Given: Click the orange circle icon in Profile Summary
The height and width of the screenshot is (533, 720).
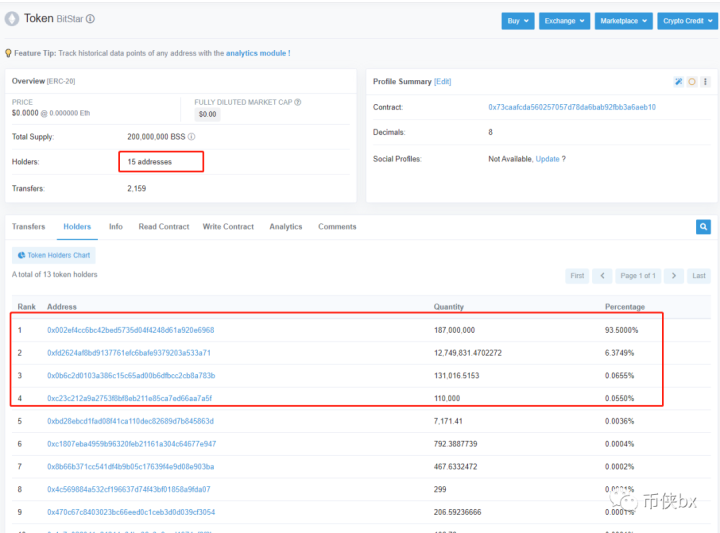Looking at the screenshot, I should tap(691, 81).
